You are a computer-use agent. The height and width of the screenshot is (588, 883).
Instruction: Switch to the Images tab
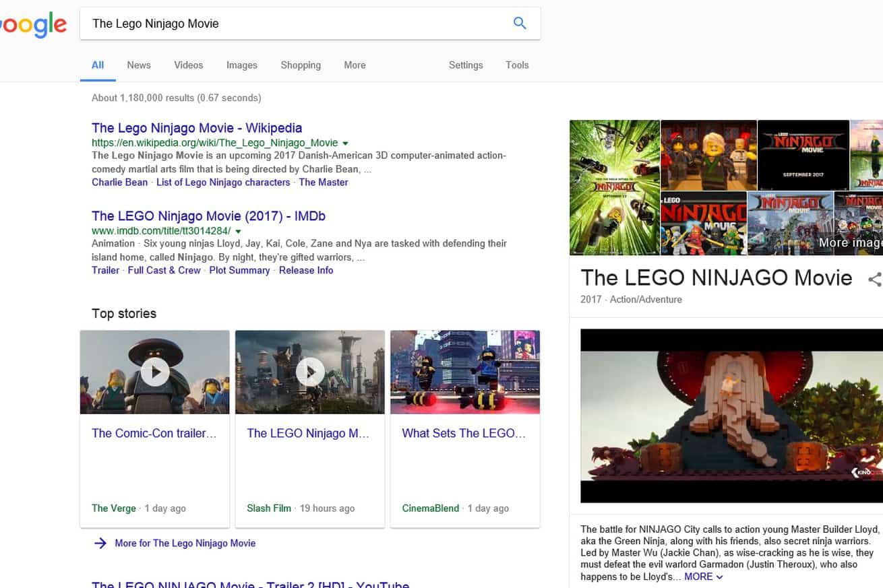click(241, 65)
